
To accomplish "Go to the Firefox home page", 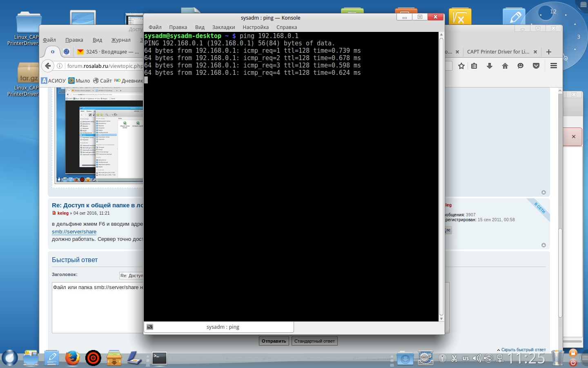I will coord(505,66).
